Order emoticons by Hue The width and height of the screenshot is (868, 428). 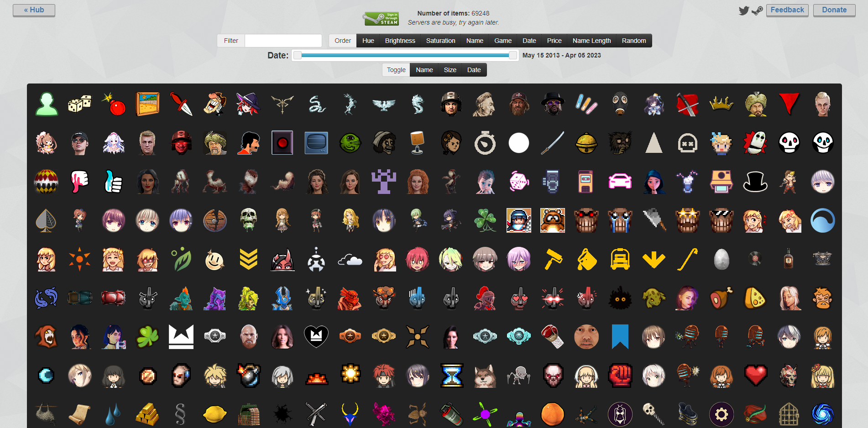coord(368,41)
